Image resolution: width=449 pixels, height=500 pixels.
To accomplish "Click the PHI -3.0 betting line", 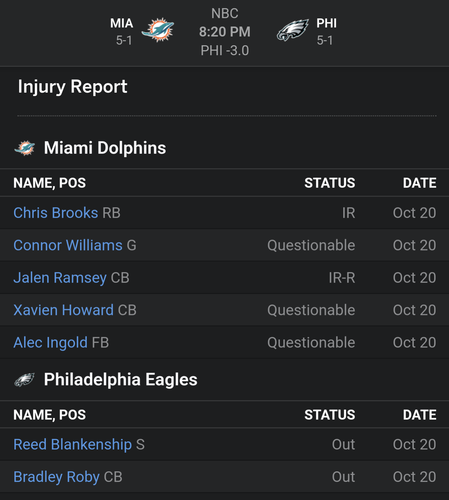I will 225,51.
